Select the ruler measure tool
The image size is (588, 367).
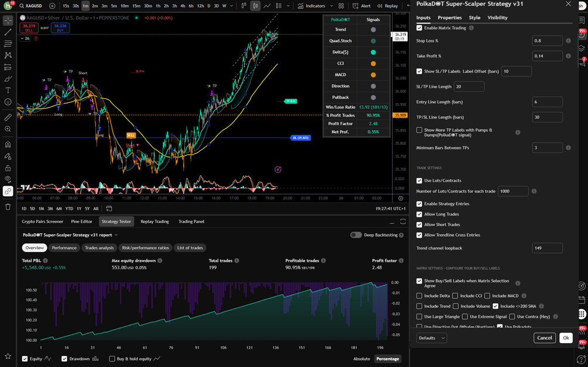[x=8, y=117]
